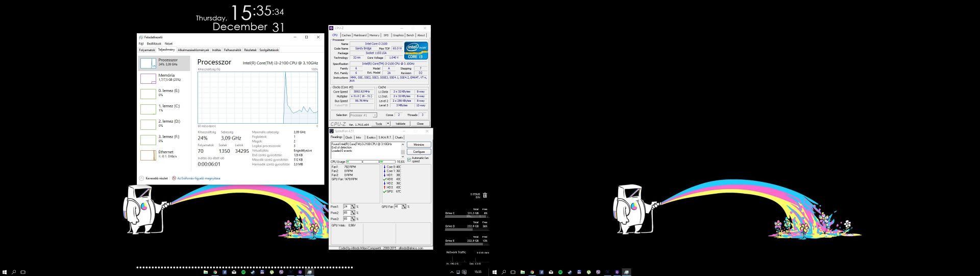
Task: Open the S.M.A.R.T. tab in SpeedFan
Action: (x=385, y=137)
